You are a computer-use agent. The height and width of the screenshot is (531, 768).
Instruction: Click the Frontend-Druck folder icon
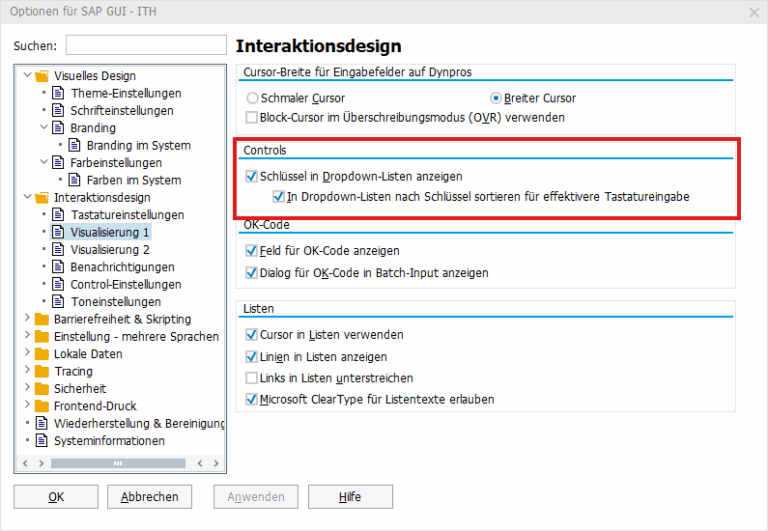pyautogui.click(x=42, y=406)
